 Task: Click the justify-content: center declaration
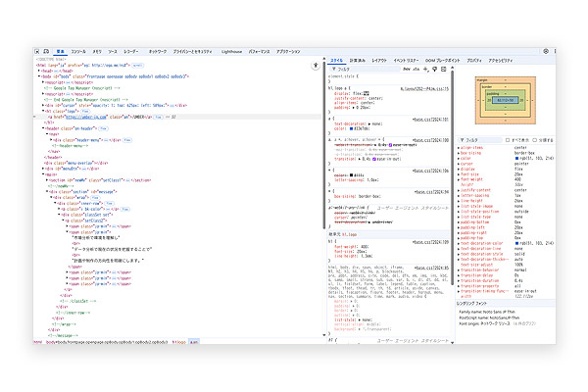tap(358, 98)
